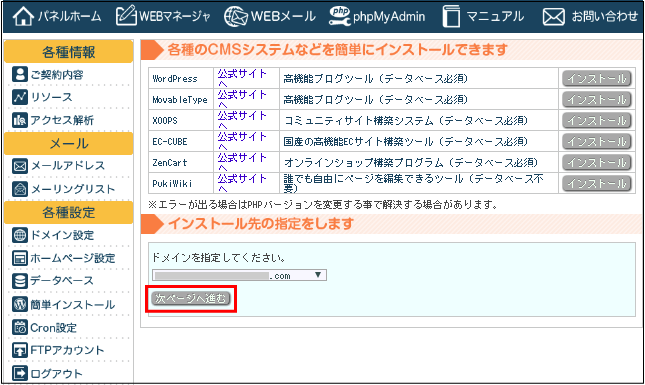The image size is (645, 385).
Task: Click the メーリングリスト open-mail icon
Action: pyautogui.click(x=20, y=189)
